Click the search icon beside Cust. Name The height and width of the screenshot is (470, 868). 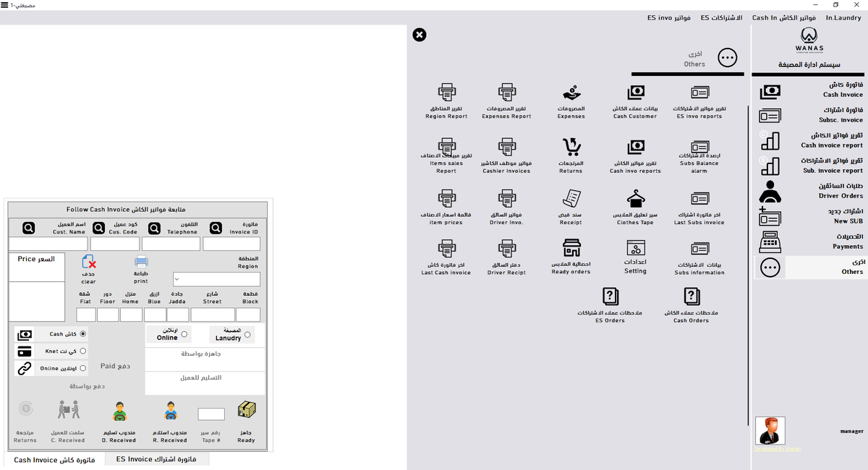[x=29, y=228]
